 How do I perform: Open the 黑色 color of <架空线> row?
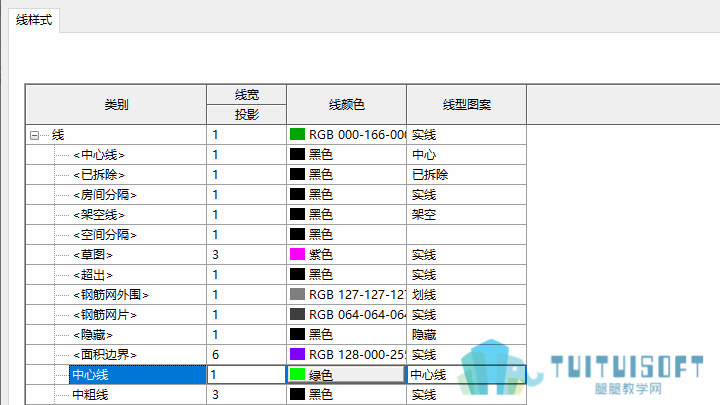pyautogui.click(x=347, y=215)
